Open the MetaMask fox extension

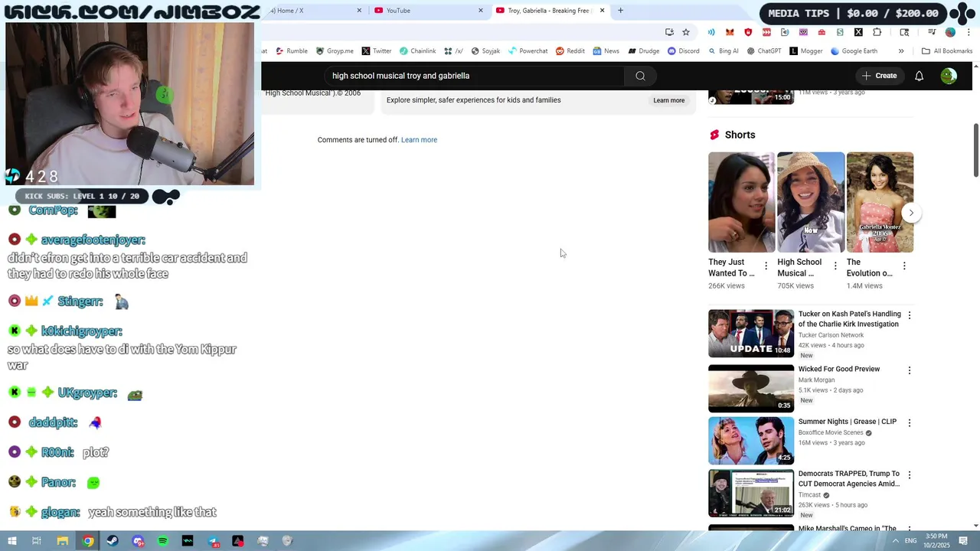point(730,32)
